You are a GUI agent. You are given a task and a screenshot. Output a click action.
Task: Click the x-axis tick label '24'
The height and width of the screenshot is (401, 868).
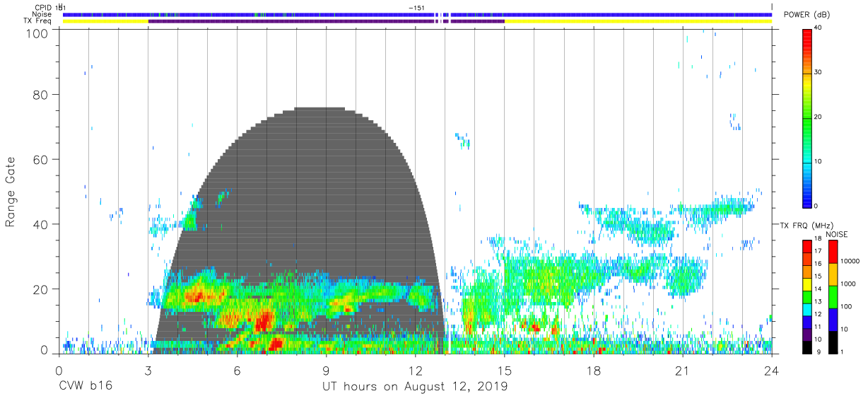[772, 371]
